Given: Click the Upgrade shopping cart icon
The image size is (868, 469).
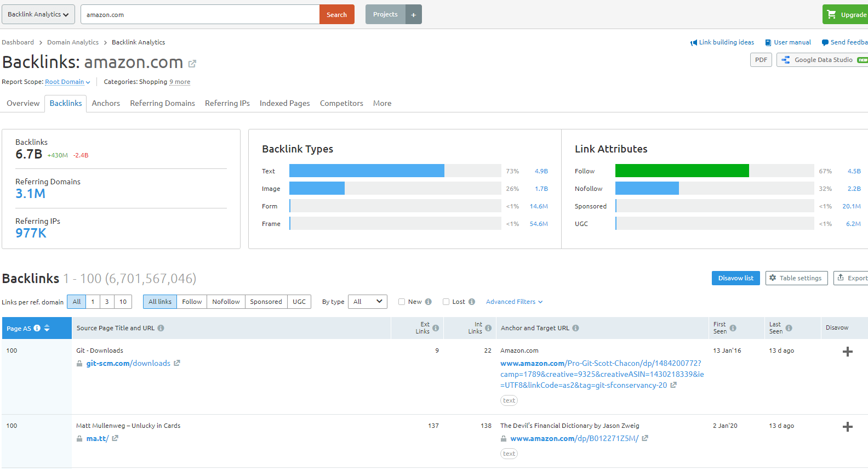Looking at the screenshot, I should tap(831, 14).
